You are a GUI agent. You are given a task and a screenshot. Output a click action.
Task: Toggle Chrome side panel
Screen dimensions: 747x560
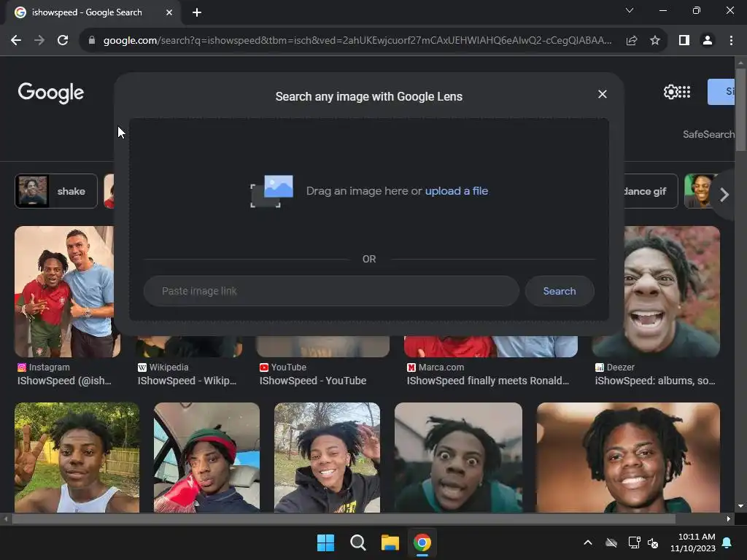click(x=684, y=41)
